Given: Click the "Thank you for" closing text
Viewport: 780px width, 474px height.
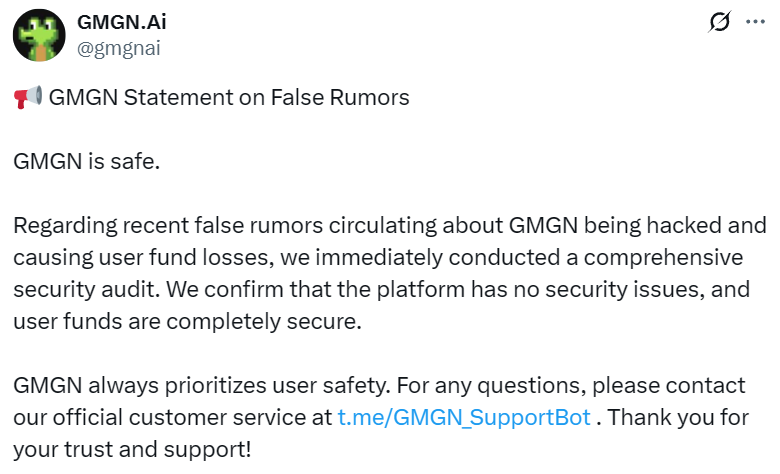Looking at the screenshot, I should coord(676,417).
